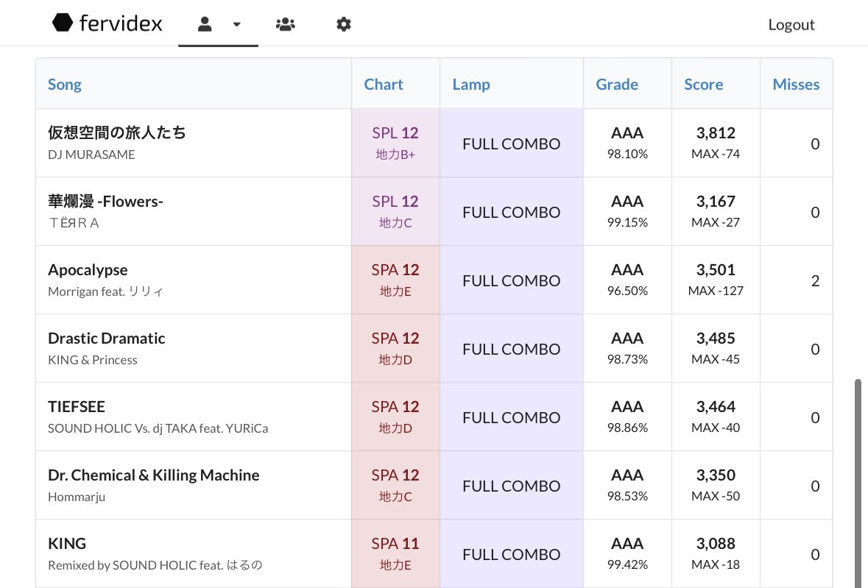Sort by the Misses column header

click(795, 84)
